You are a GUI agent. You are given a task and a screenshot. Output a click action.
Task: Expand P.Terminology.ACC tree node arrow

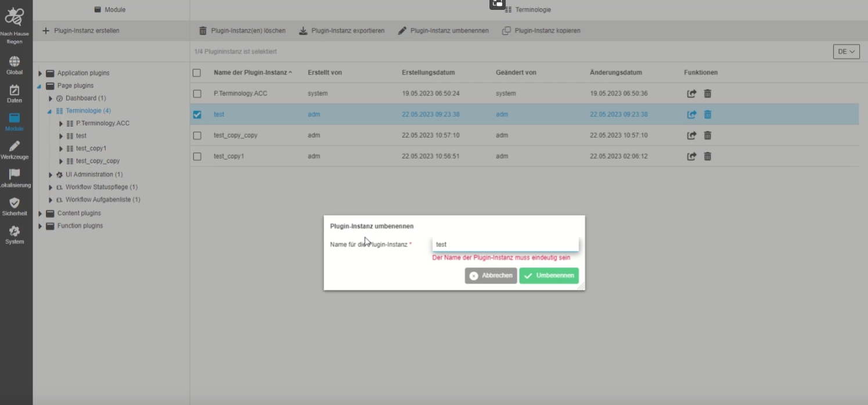[x=61, y=124]
